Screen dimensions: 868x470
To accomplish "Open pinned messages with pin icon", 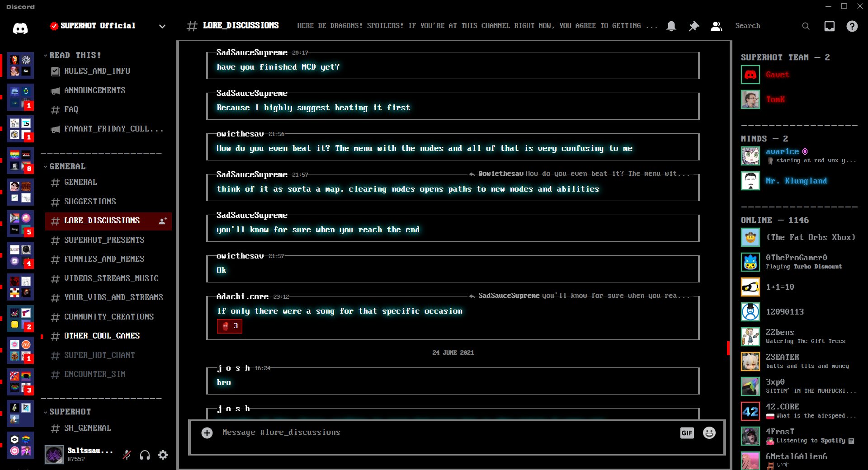I will (x=693, y=26).
